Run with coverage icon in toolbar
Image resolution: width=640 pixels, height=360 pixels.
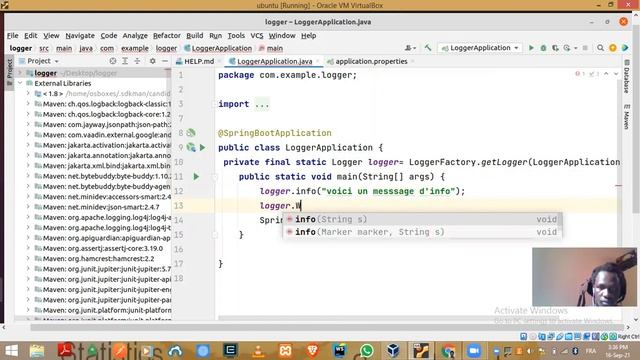[555, 48]
